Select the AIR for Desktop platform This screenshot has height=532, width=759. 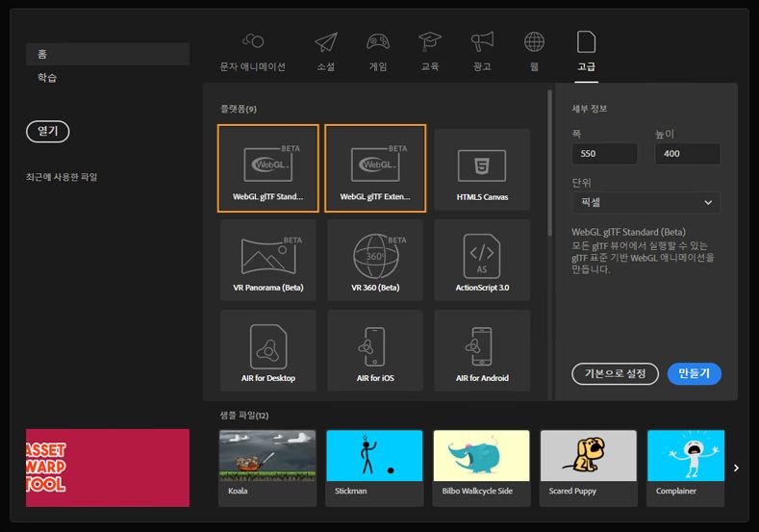(x=268, y=350)
